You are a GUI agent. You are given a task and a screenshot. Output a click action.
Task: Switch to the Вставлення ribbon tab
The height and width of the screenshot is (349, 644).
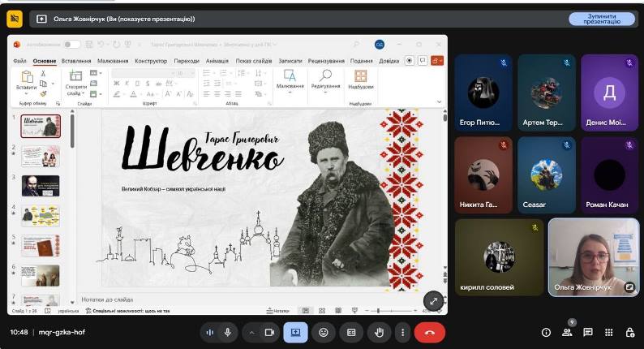pos(76,61)
